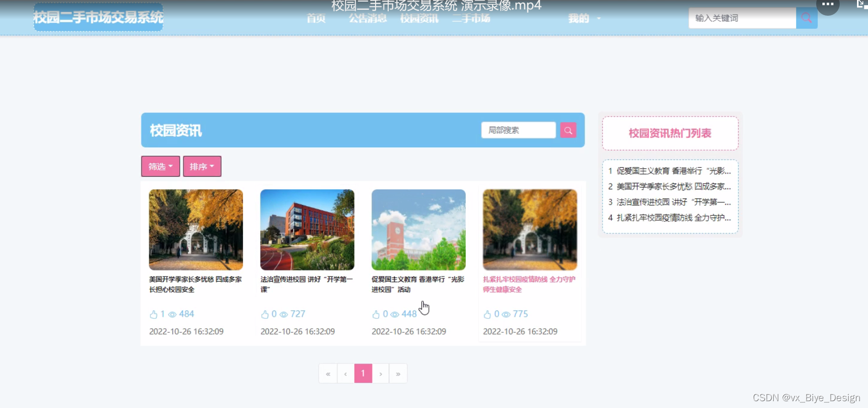Click the view count 484

pos(186,314)
